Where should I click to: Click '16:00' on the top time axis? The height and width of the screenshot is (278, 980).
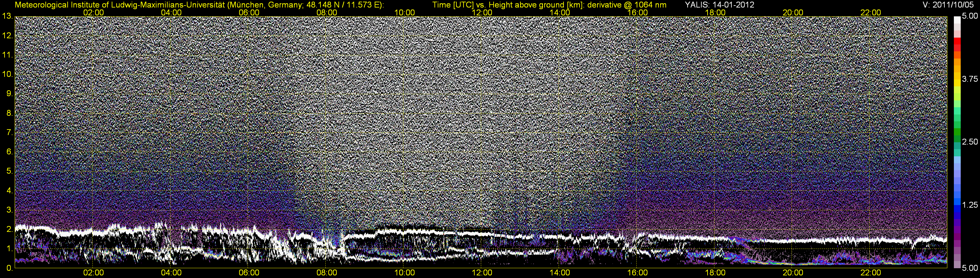click(638, 12)
